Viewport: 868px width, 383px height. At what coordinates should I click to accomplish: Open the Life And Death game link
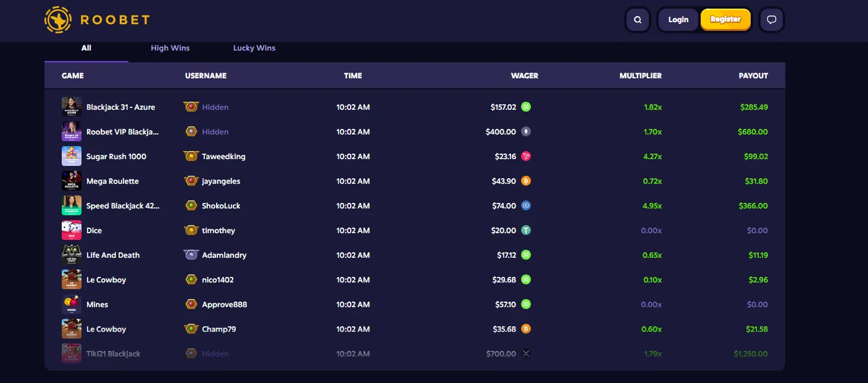[113, 255]
